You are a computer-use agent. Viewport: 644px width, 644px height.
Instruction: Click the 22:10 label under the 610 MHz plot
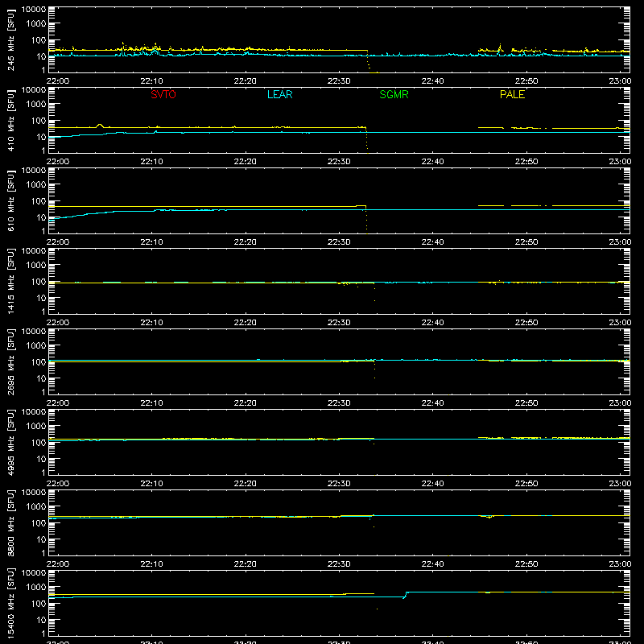click(151, 242)
